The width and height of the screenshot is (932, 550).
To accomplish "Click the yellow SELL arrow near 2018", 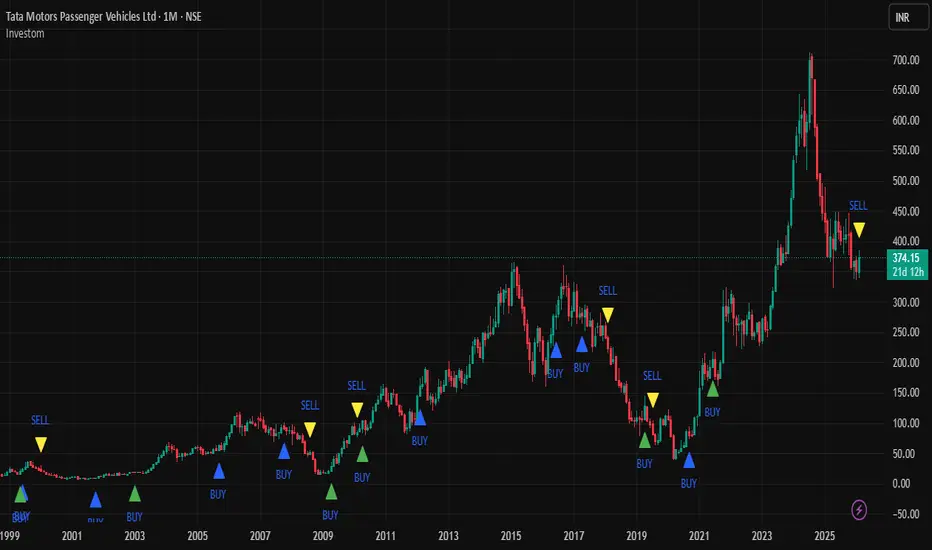I will point(607,315).
